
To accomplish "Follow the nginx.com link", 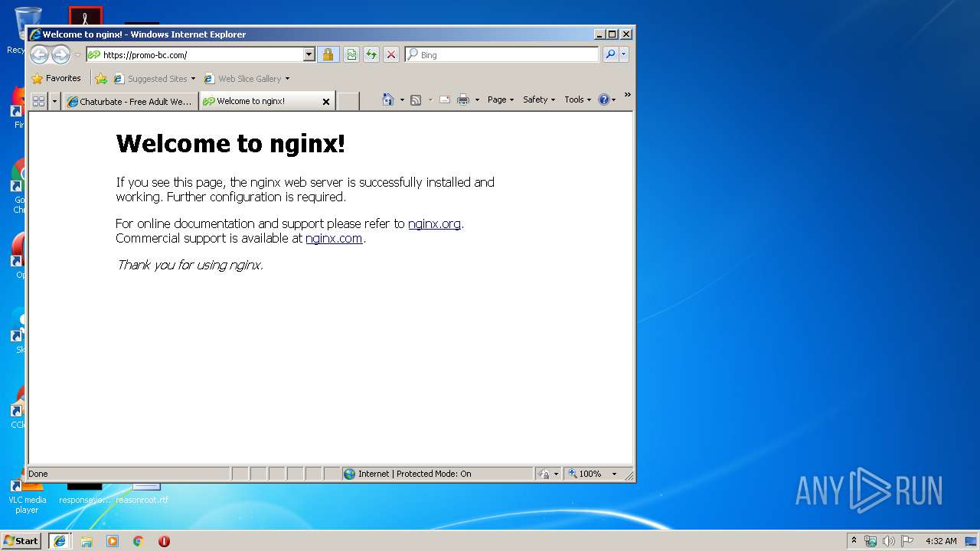I will (334, 238).
